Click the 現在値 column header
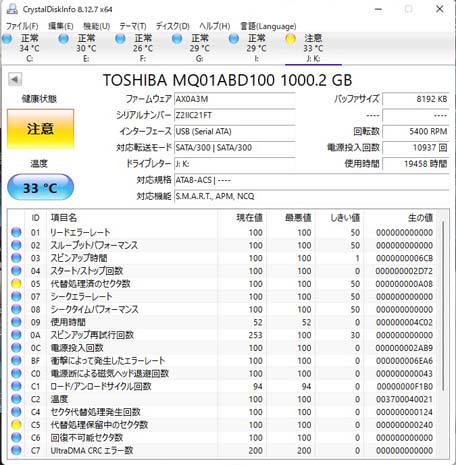Image resolution: width=456 pixels, height=465 pixels. coord(242,218)
